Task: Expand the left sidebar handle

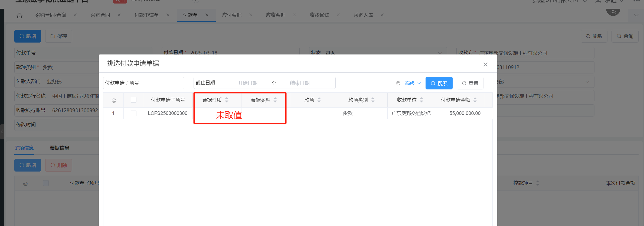Action: pos(2,131)
